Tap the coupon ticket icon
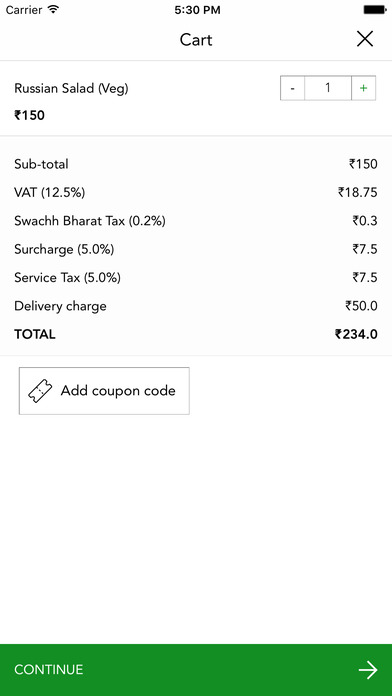This screenshot has height=696, width=392. 40,391
